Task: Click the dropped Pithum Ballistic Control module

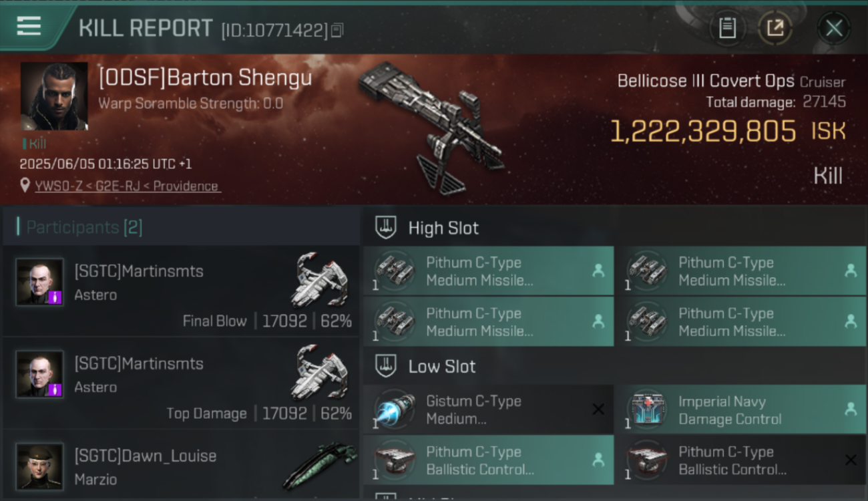Action: point(488,460)
